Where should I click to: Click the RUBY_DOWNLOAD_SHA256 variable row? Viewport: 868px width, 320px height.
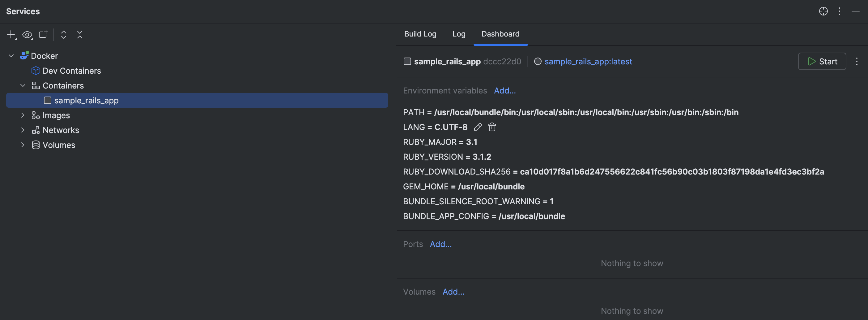click(614, 171)
